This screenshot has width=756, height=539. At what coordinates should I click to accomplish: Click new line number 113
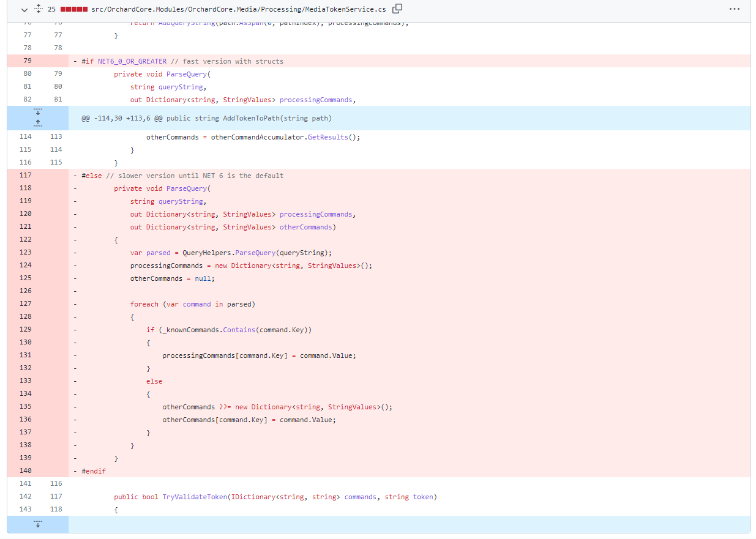coord(56,137)
